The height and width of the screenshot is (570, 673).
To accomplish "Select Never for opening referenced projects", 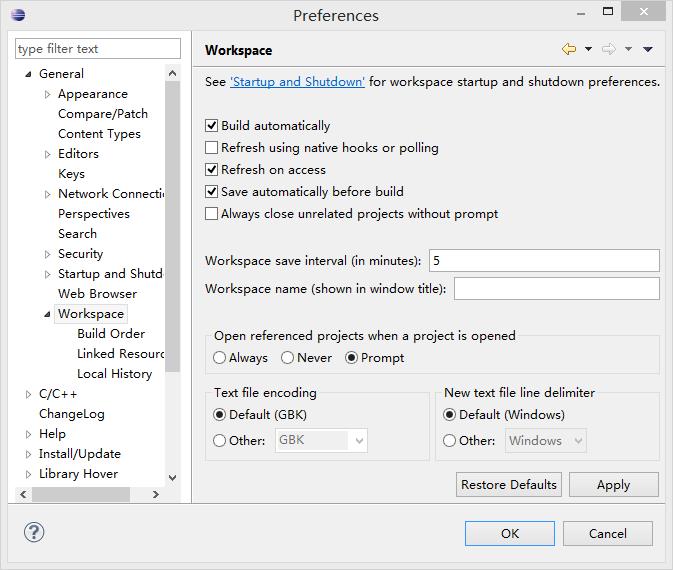I will [287, 358].
